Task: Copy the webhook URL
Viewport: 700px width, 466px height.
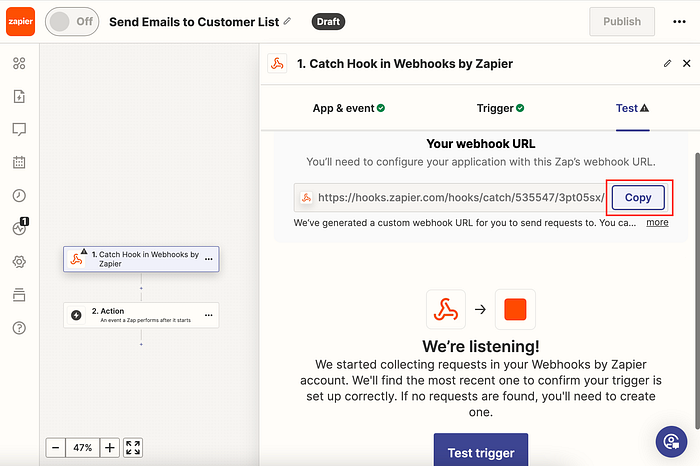Action: pos(638,197)
